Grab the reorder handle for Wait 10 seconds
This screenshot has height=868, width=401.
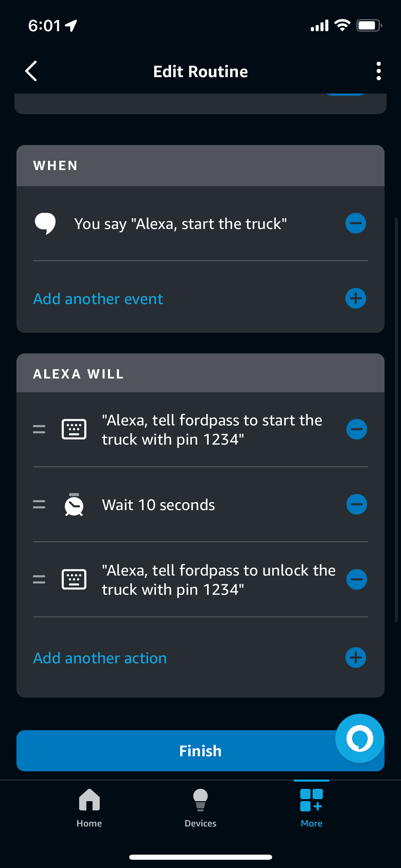click(39, 504)
